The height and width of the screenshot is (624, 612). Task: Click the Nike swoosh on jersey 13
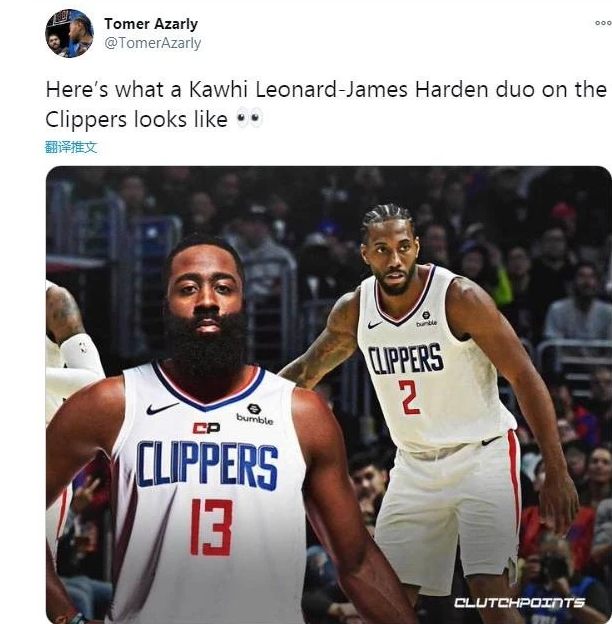pos(162,408)
